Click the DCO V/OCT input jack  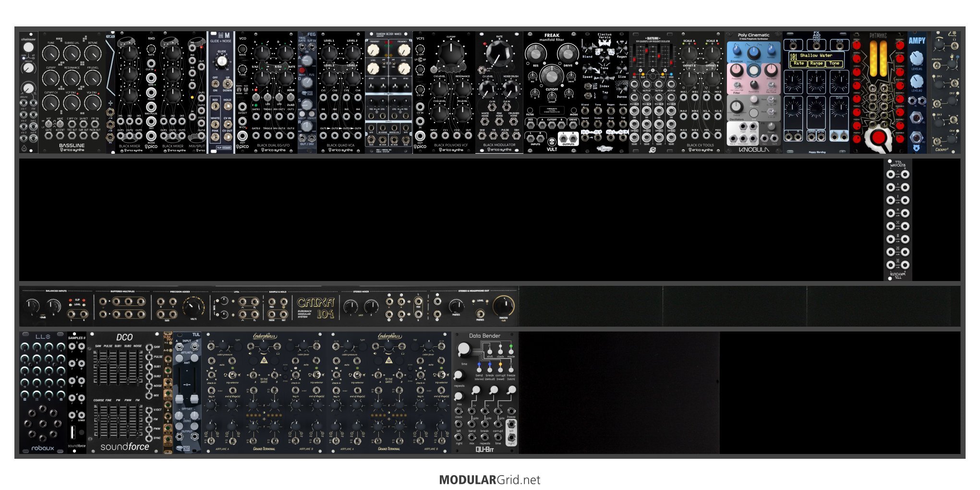(149, 409)
